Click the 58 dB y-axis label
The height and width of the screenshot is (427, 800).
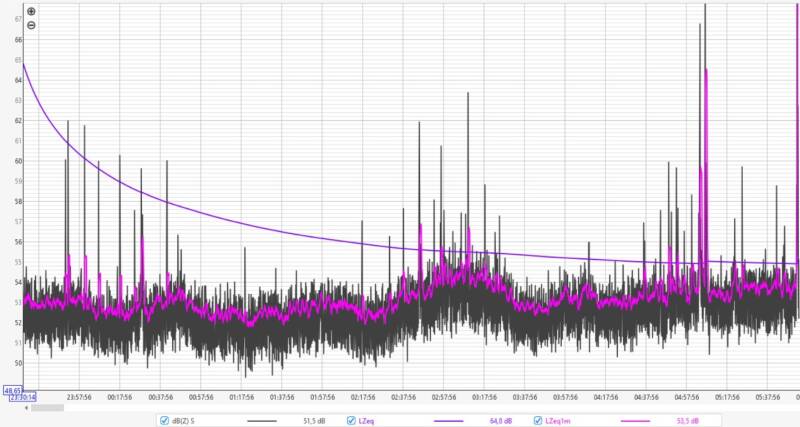click(18, 202)
